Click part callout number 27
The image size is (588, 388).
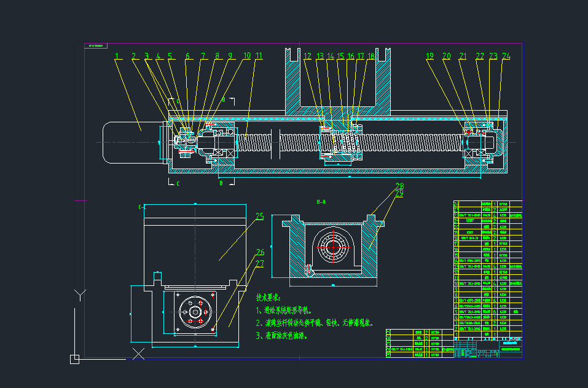click(x=260, y=264)
